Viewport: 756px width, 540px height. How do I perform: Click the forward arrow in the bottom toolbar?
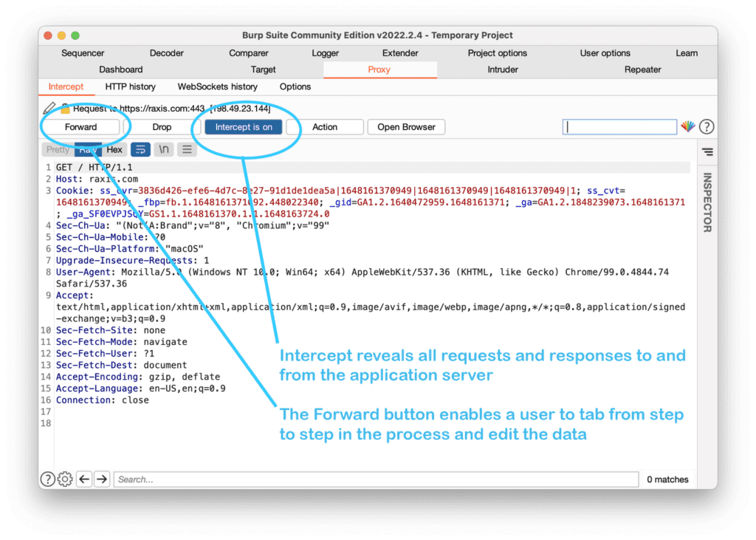(101, 479)
